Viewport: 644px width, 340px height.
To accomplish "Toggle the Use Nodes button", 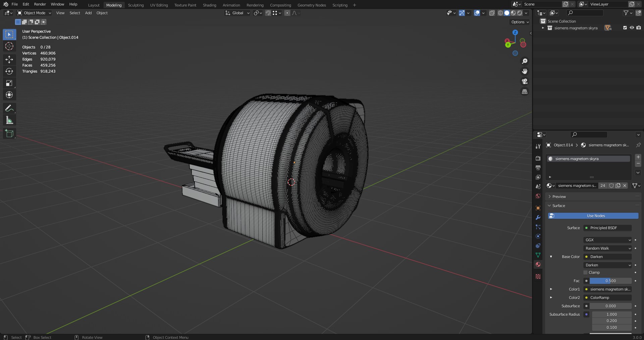I will [x=593, y=216].
